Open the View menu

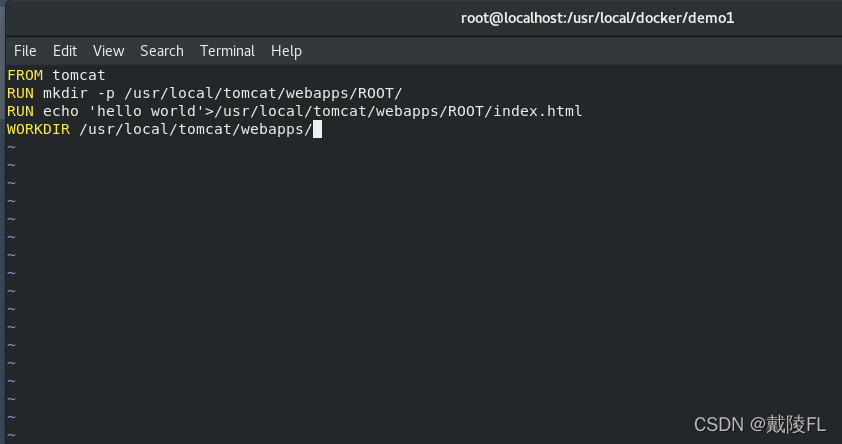[108, 51]
